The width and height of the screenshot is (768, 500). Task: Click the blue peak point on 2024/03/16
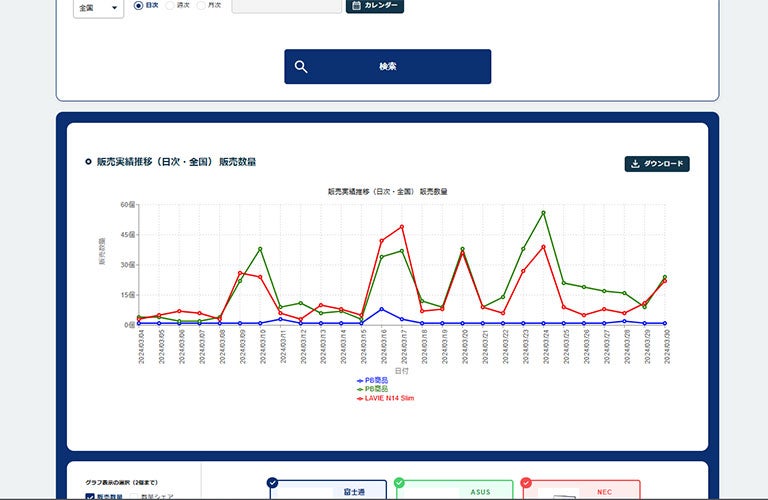point(382,310)
